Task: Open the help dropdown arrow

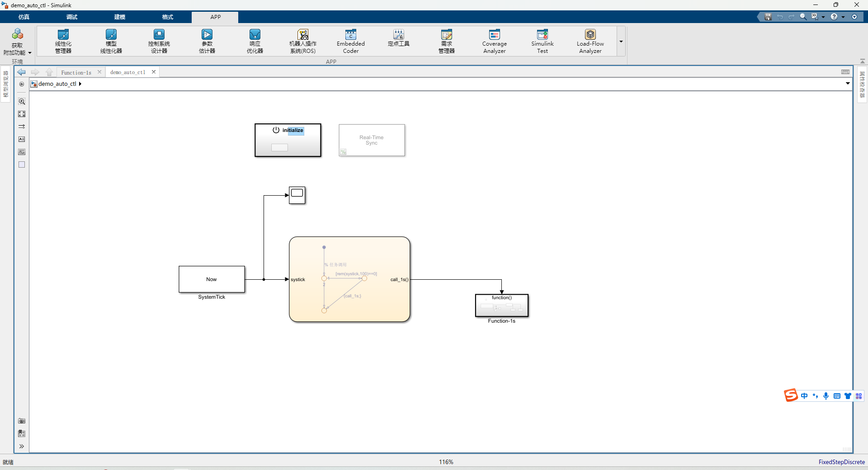Action: pyautogui.click(x=843, y=17)
